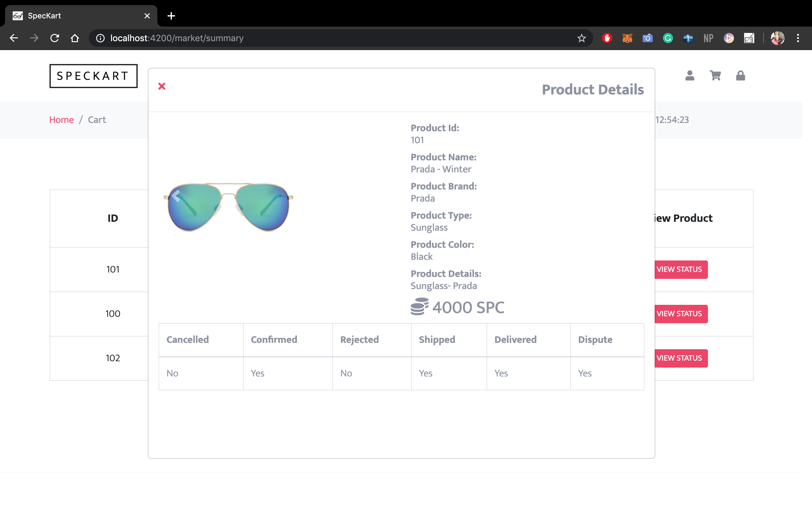Click the lock icon in header
812x507 pixels.
click(x=740, y=76)
